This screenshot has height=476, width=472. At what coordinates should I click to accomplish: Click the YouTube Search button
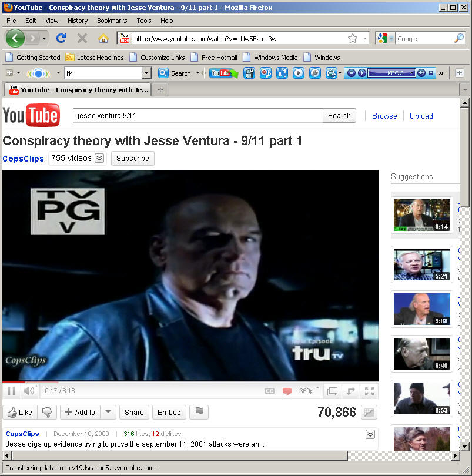[339, 116]
